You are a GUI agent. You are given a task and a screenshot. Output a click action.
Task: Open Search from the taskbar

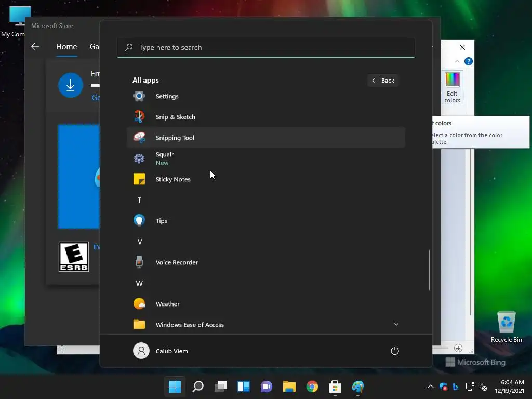(x=198, y=387)
